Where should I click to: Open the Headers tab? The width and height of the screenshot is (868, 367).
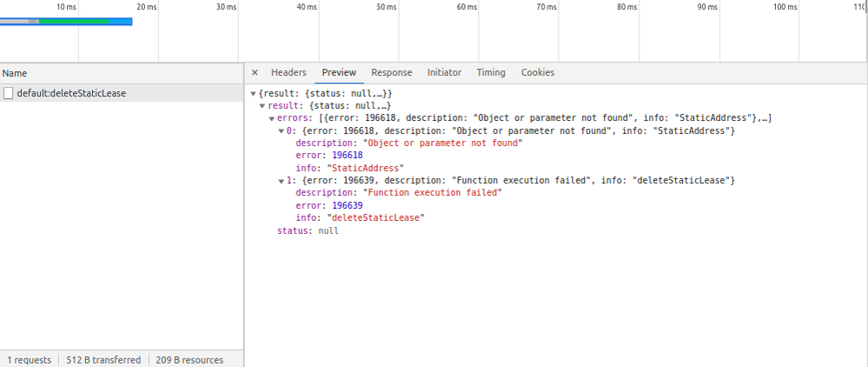pos(288,73)
